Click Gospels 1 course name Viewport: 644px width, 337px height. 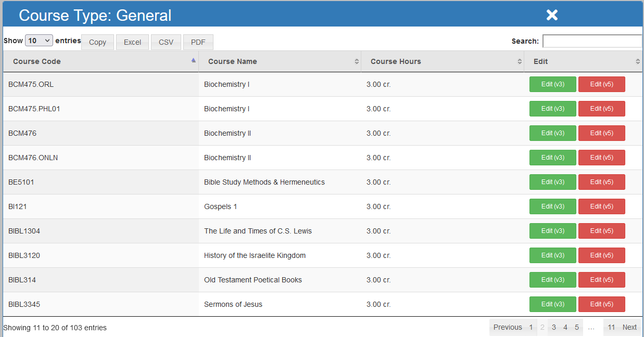coord(221,206)
